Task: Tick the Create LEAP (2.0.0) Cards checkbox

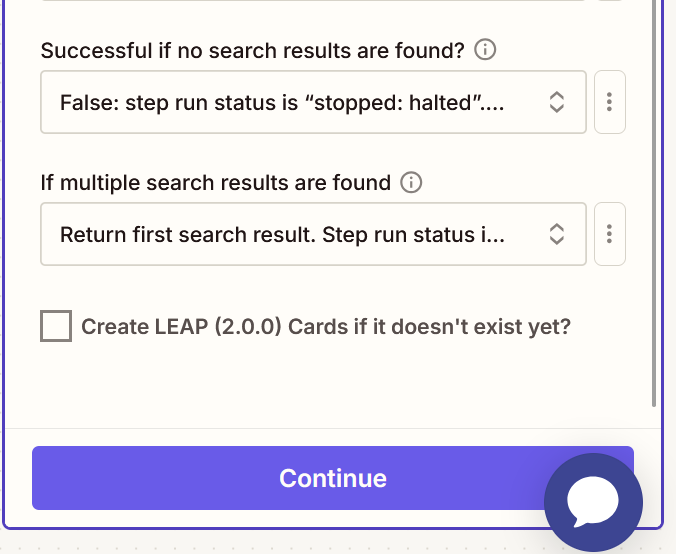Action: point(56,326)
